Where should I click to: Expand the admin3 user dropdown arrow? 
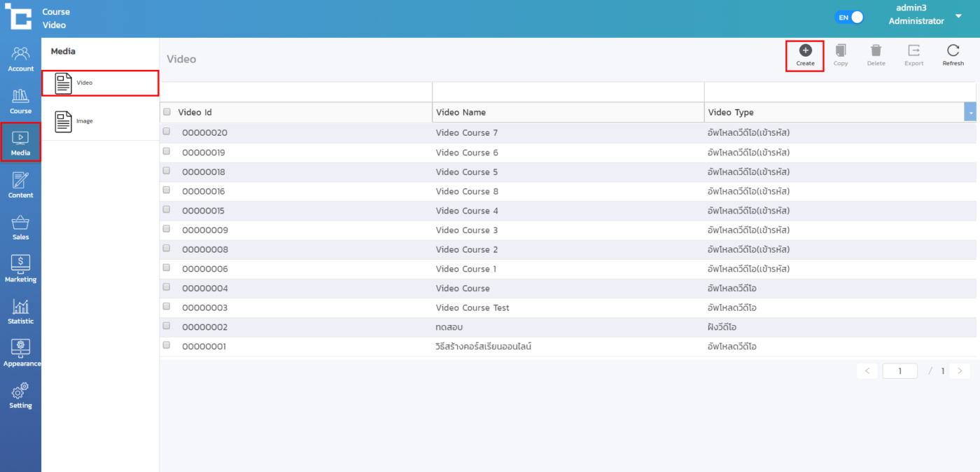click(x=958, y=17)
